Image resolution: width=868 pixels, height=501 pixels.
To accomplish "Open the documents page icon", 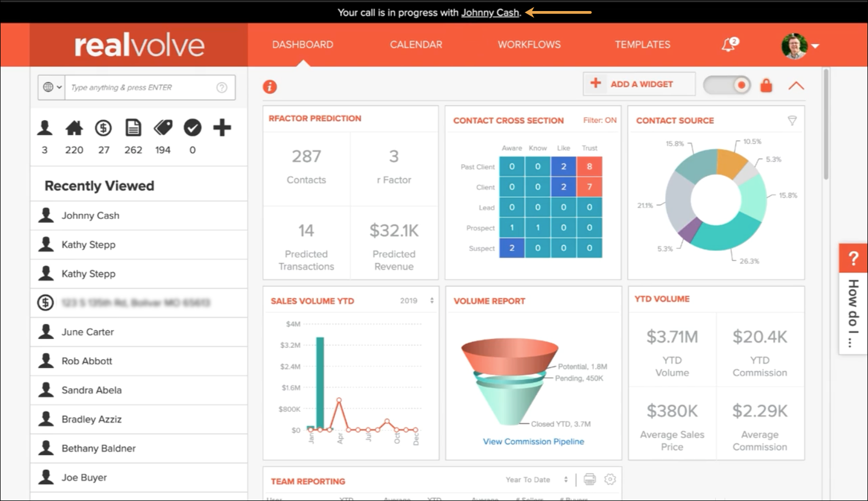I will pos(133,128).
